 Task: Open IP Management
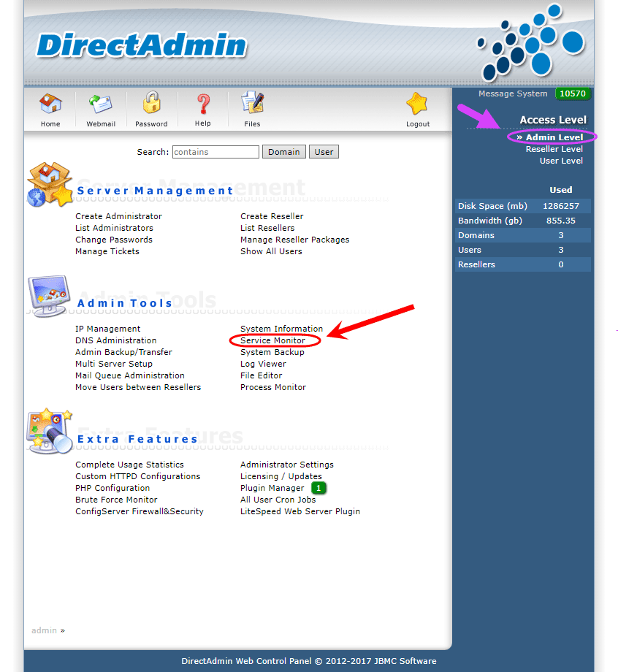pyautogui.click(x=107, y=329)
